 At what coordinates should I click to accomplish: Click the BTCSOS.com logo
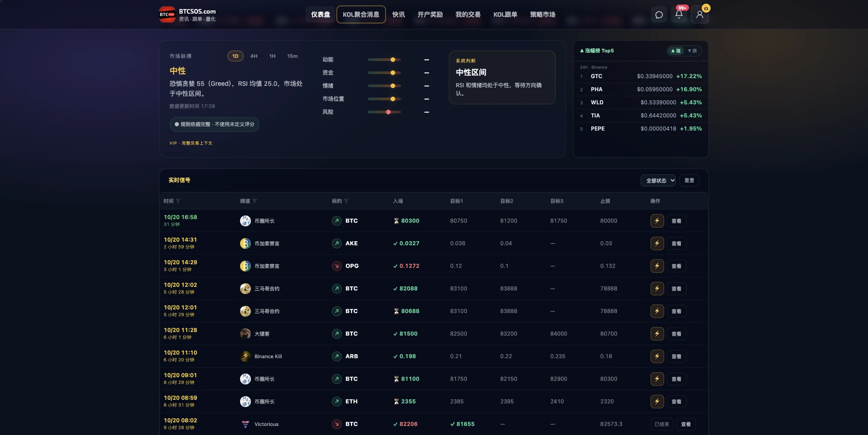pyautogui.click(x=188, y=14)
